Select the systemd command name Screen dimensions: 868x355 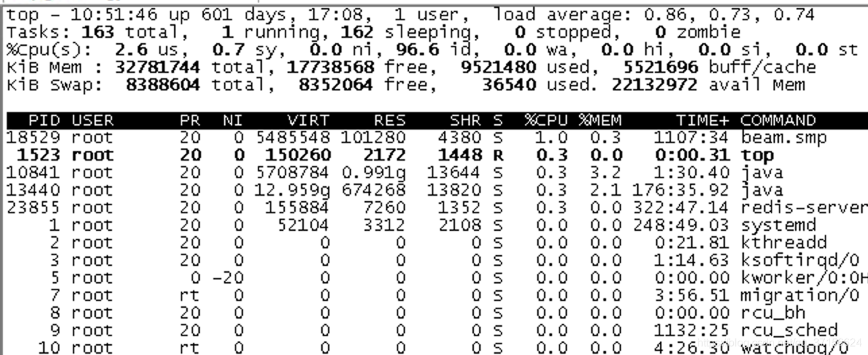click(x=778, y=225)
